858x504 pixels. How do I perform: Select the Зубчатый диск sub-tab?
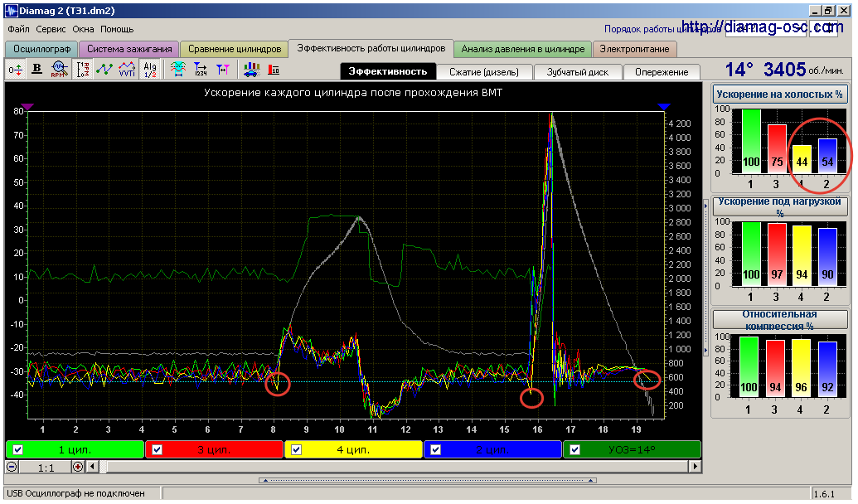pyautogui.click(x=577, y=71)
